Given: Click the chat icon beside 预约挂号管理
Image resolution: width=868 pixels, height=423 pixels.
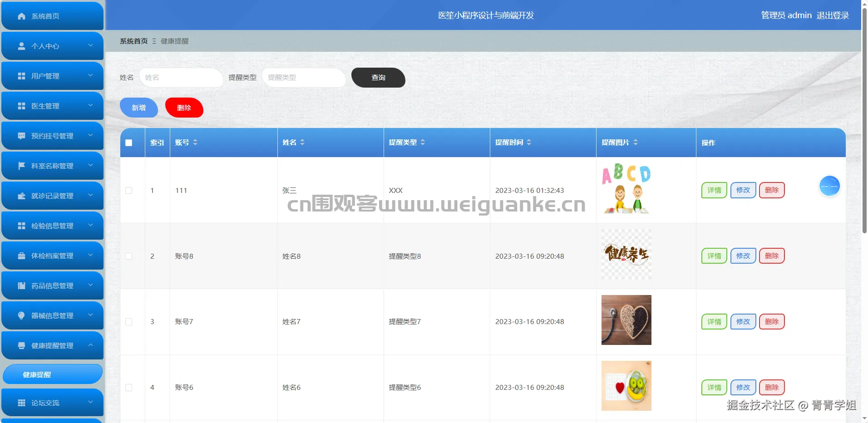Looking at the screenshot, I should click(21, 136).
